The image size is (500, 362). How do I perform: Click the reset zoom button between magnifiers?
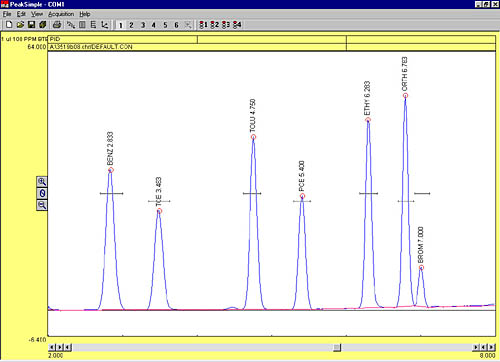(42, 193)
